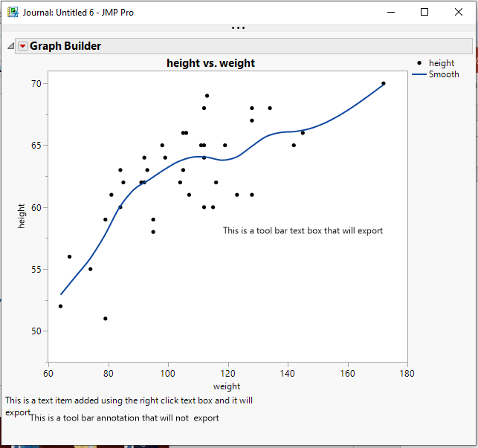Select the leftmost data point at height 52

(61, 306)
